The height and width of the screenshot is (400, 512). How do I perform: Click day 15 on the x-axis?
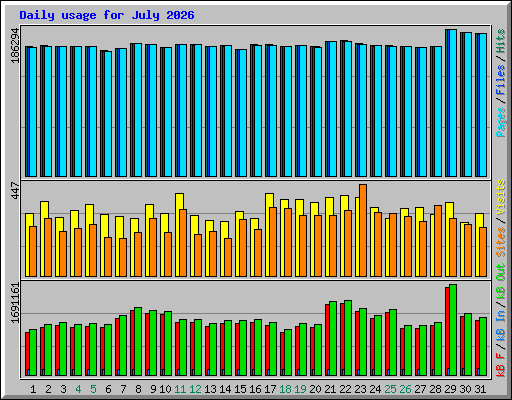(x=240, y=389)
